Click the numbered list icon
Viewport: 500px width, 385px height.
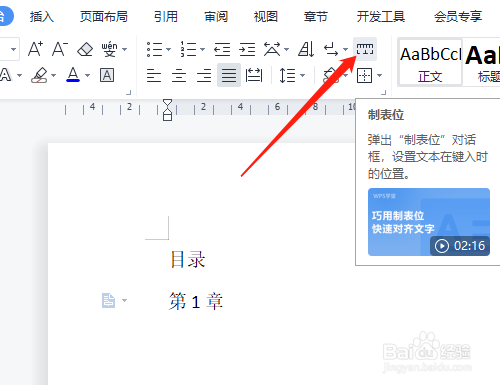point(188,49)
